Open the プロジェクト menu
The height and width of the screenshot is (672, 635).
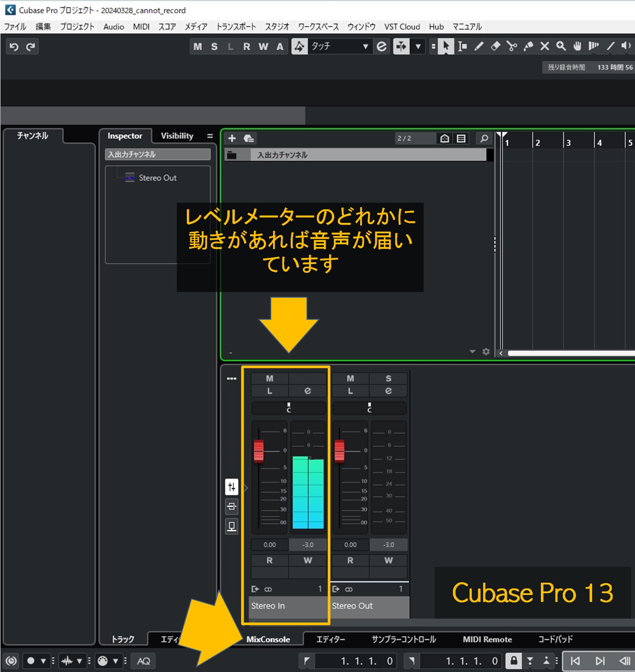[x=77, y=27]
